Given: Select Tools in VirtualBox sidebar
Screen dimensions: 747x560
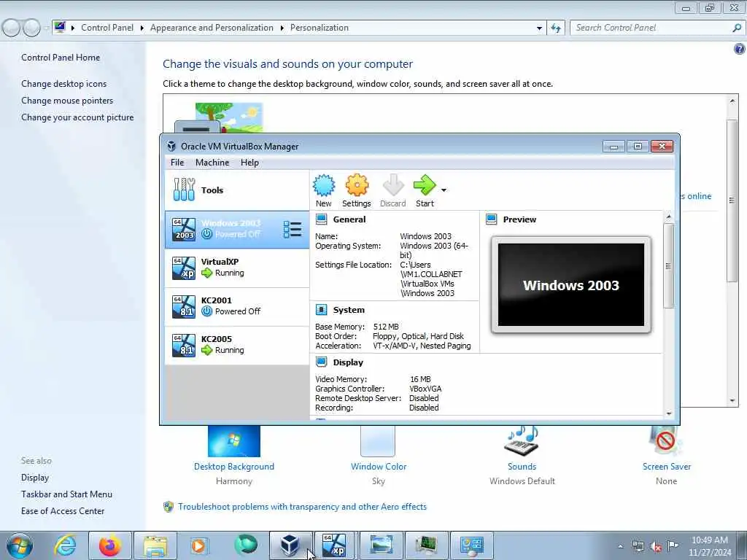Looking at the screenshot, I should [x=237, y=190].
